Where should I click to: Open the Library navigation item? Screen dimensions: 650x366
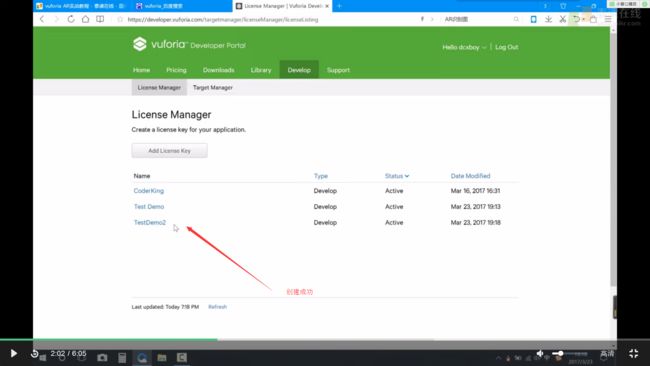(261, 70)
